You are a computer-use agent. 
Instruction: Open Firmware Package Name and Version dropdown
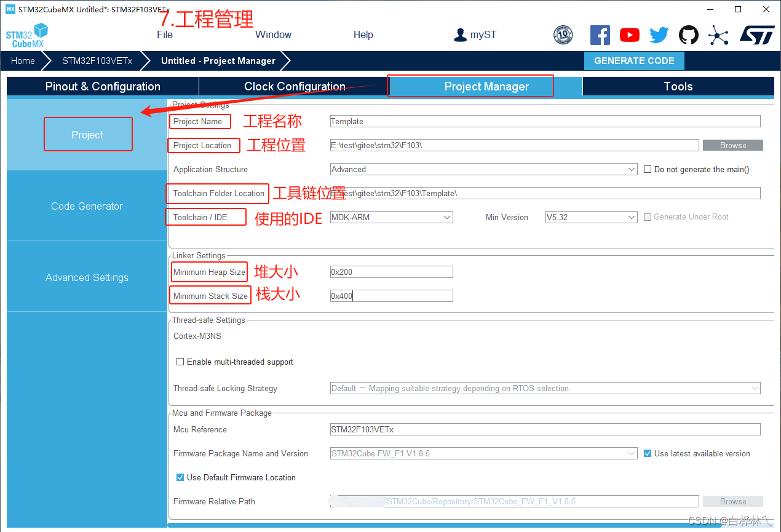484,453
